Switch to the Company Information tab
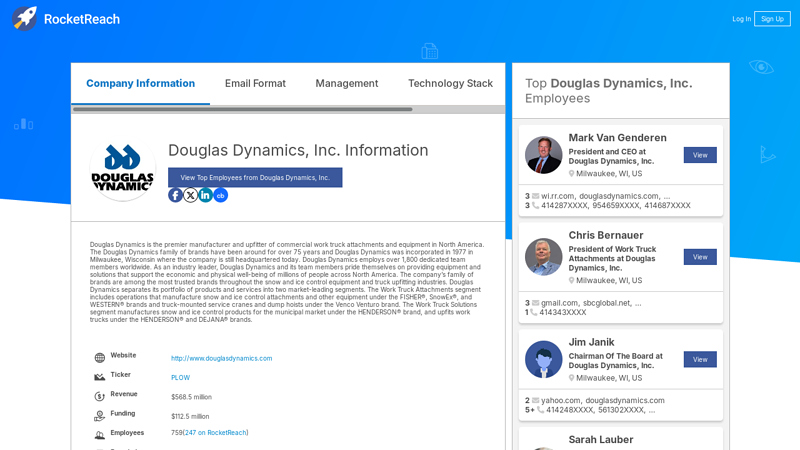 click(x=140, y=83)
